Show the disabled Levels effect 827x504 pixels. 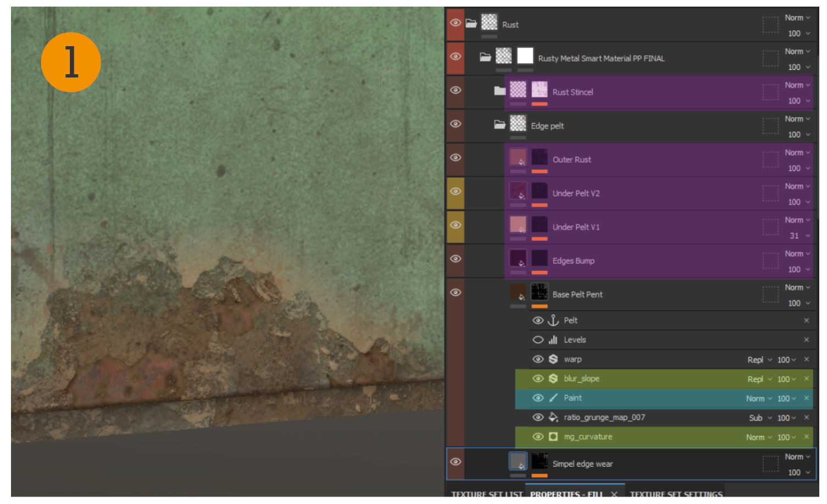[x=538, y=340]
